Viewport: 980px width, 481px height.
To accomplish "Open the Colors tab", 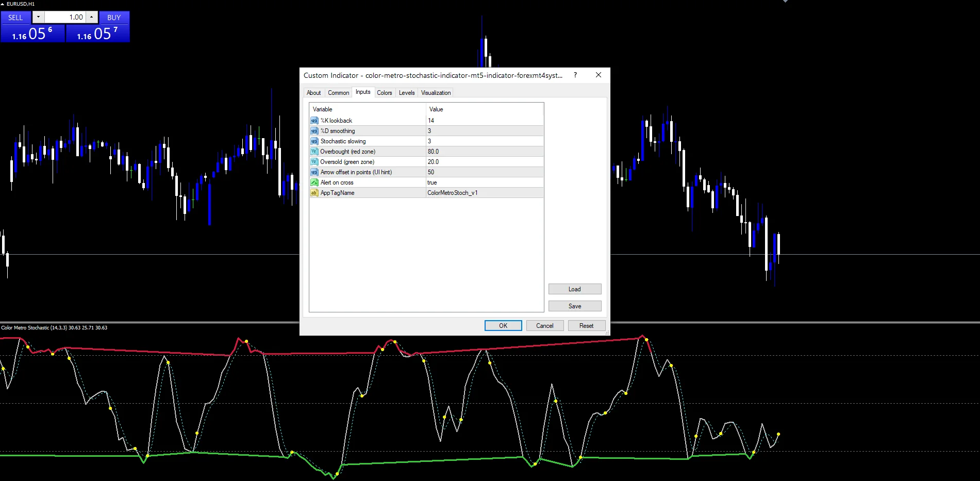I will pyautogui.click(x=385, y=93).
